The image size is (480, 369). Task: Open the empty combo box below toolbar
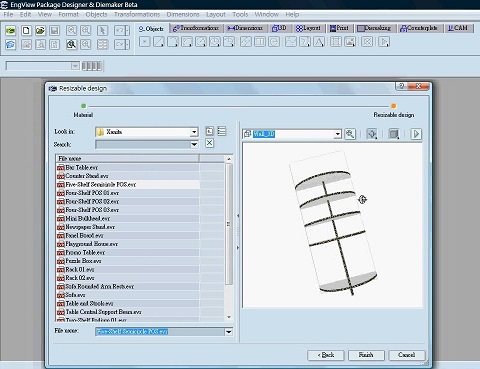click(75, 66)
